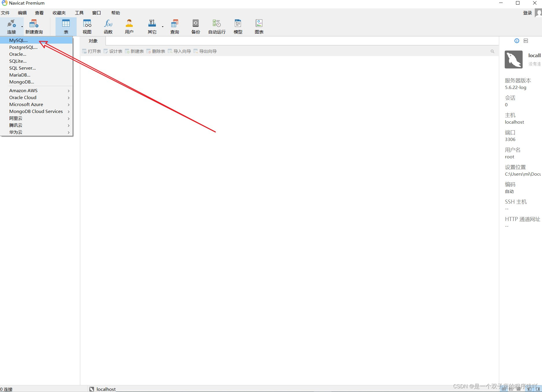
Task: Click the 删除表 (Delete Table) button
Action: (156, 51)
